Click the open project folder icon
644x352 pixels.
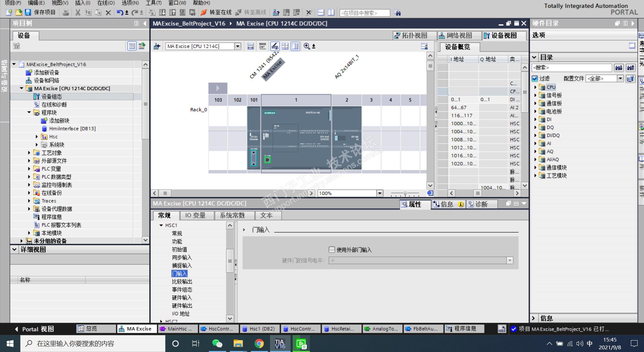[x=19, y=12]
